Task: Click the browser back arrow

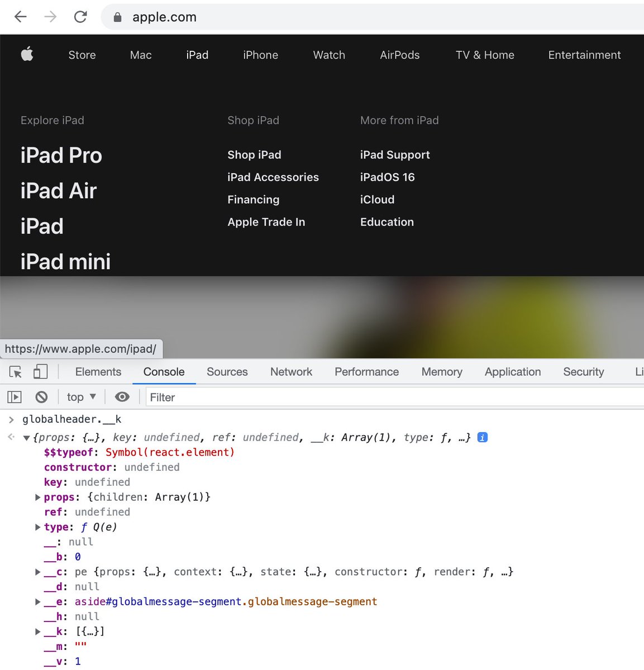Action: 21,17
